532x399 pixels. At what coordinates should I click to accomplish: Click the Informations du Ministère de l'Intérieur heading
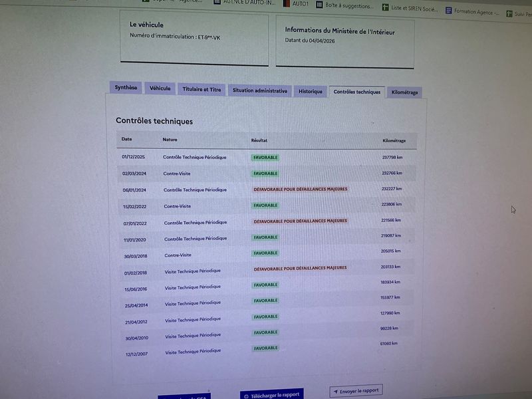tap(340, 31)
